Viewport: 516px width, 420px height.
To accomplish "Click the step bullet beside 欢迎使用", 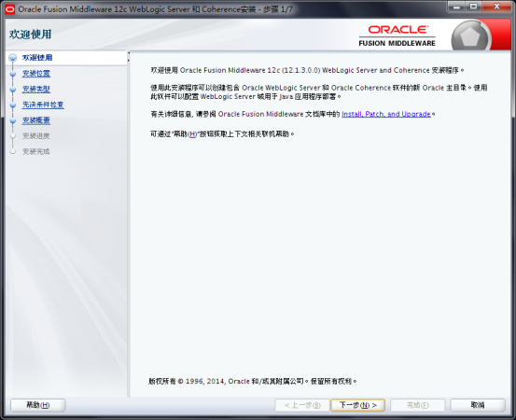I will coord(13,58).
